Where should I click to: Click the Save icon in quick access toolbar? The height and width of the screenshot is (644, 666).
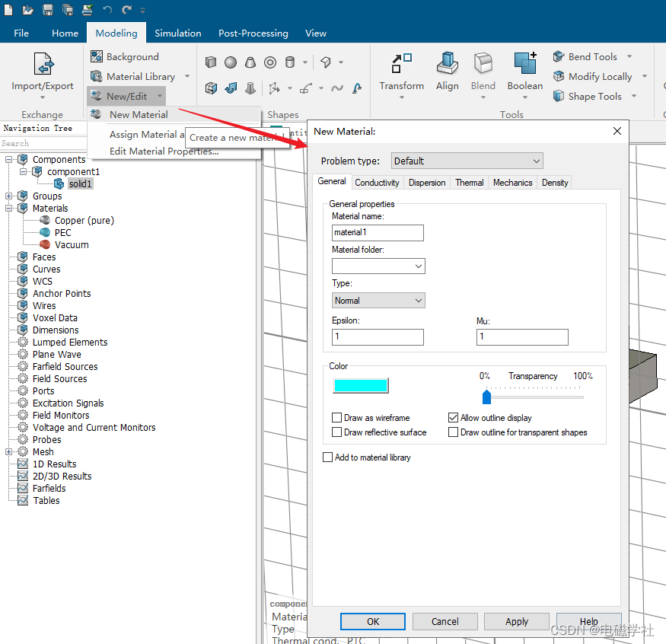[x=48, y=10]
